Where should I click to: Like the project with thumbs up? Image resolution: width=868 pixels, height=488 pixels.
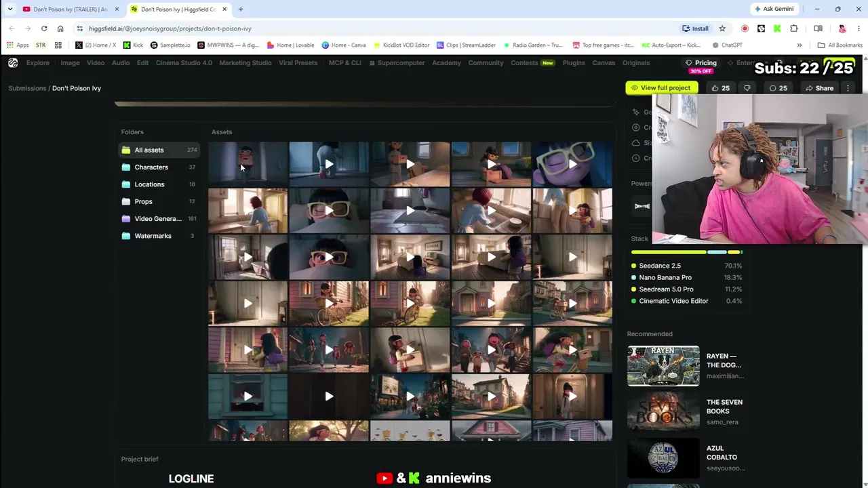[x=720, y=88]
